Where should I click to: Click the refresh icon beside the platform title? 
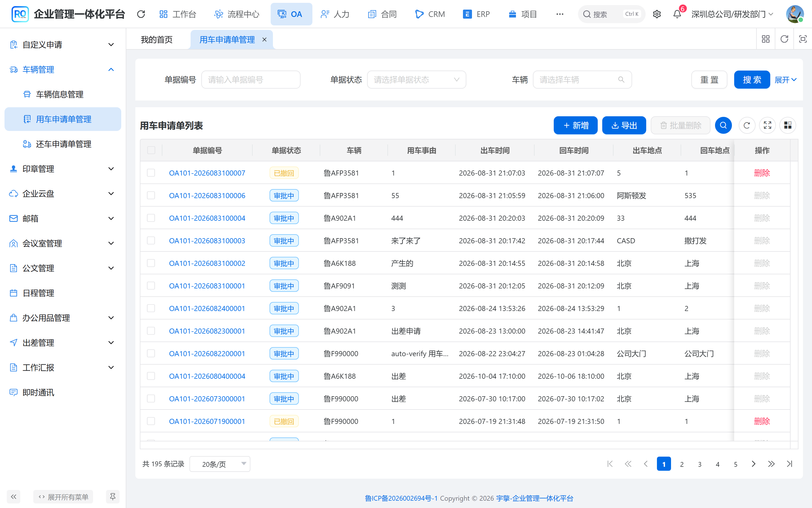(x=141, y=14)
